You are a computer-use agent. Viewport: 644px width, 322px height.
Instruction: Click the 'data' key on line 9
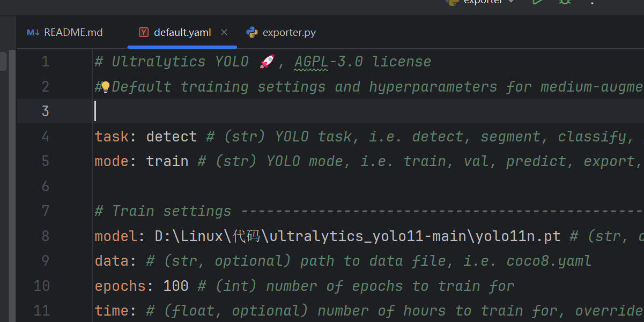click(x=112, y=261)
